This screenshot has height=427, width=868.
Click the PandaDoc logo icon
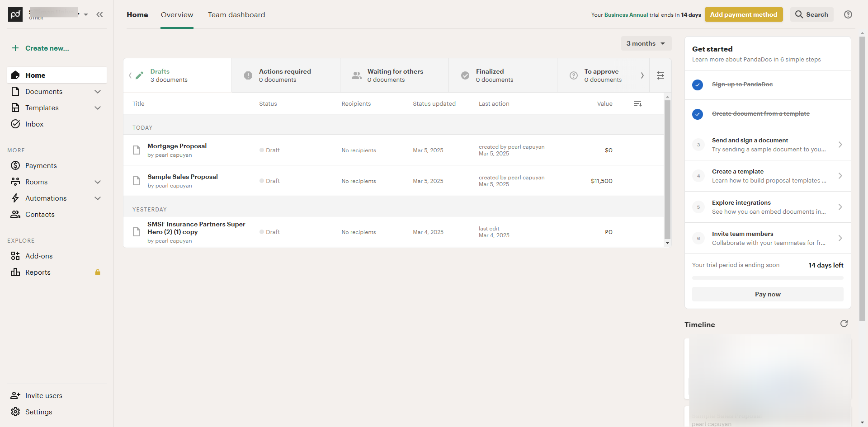click(x=15, y=14)
